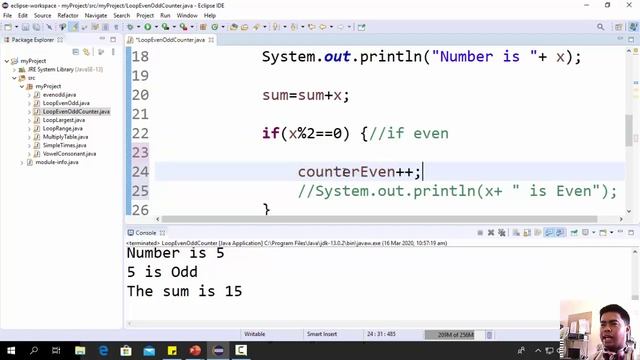The height and width of the screenshot is (360, 640).
Task: Click Remove All Terminated Launches icon
Action: point(502,233)
